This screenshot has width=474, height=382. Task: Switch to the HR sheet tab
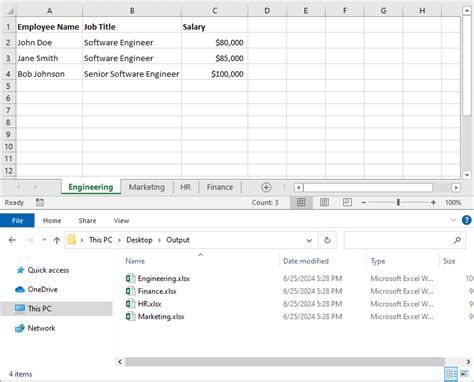[x=186, y=187]
